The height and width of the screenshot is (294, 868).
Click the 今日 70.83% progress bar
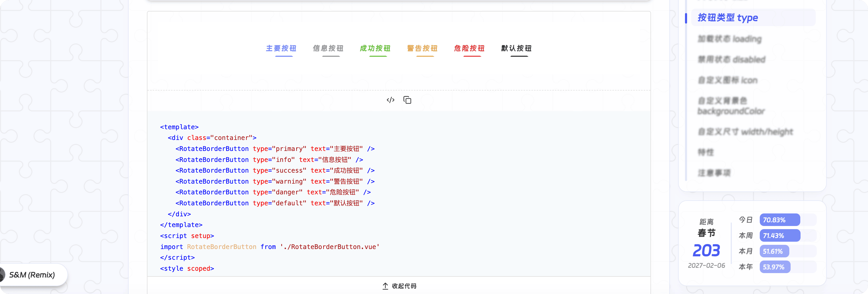click(788, 220)
